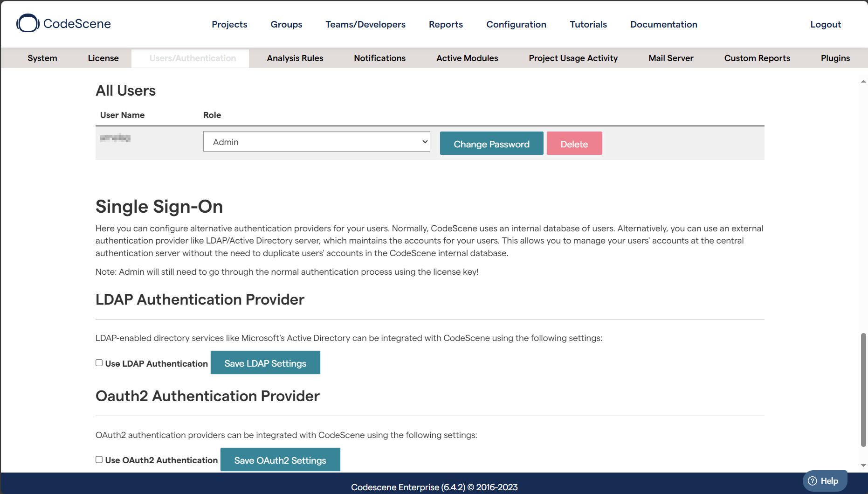Open the Plugins tab
The image size is (868, 494).
835,58
